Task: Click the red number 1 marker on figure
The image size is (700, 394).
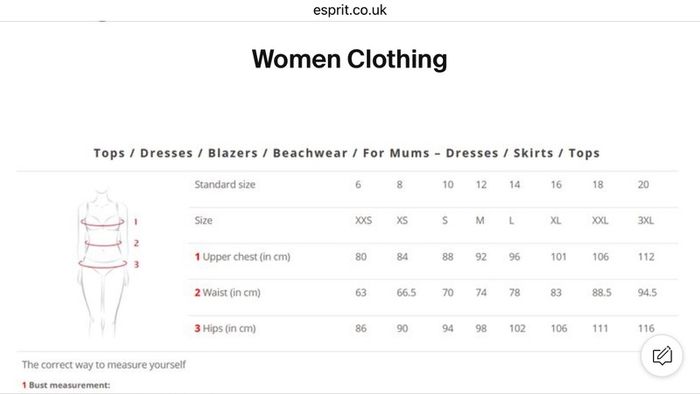Action: click(x=136, y=222)
